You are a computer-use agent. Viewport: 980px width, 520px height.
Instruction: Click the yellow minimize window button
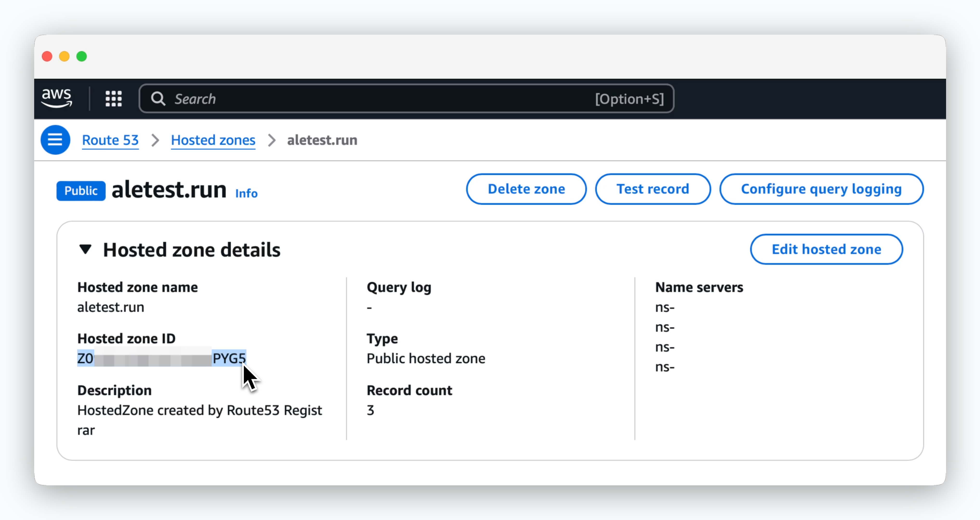point(64,56)
